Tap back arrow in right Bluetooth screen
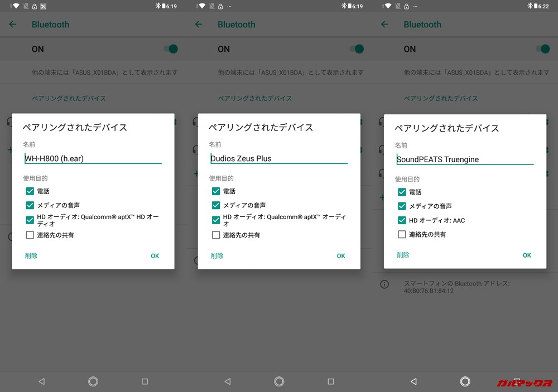 (384, 25)
